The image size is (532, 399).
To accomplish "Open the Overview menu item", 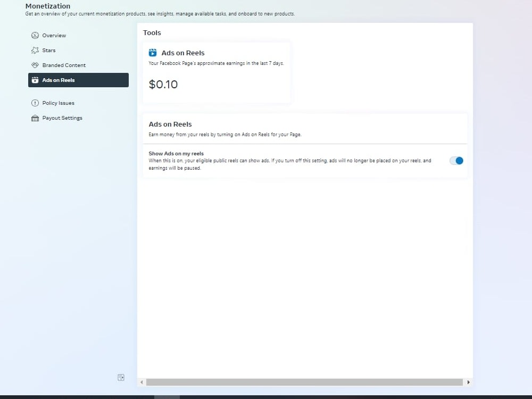I will pos(78,35).
